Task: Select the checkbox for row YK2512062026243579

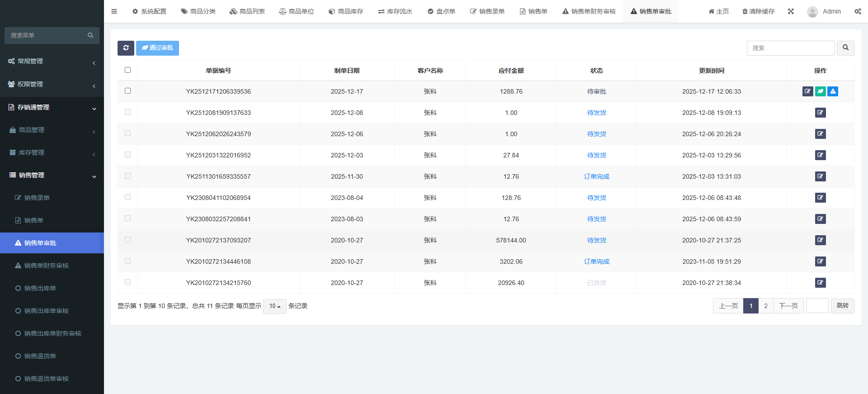Action: (127, 133)
